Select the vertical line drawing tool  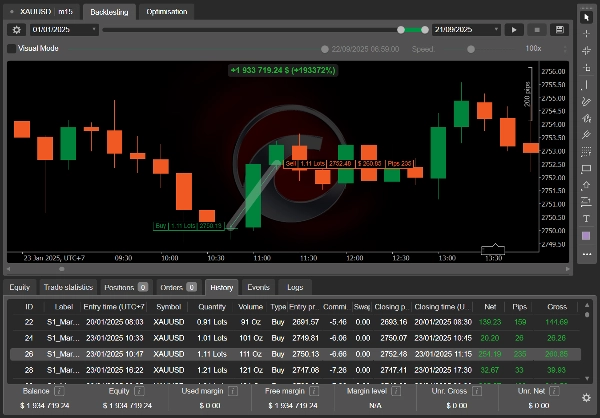[586, 85]
